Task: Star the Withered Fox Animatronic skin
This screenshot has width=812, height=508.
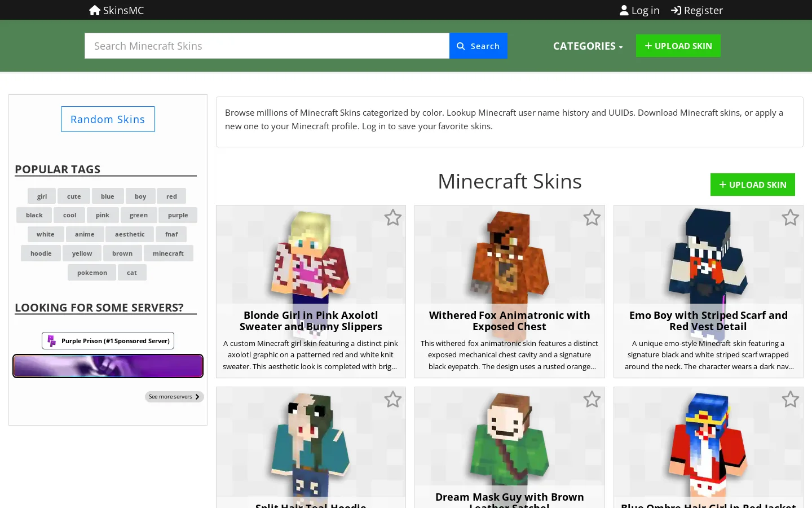Action: click(592, 217)
